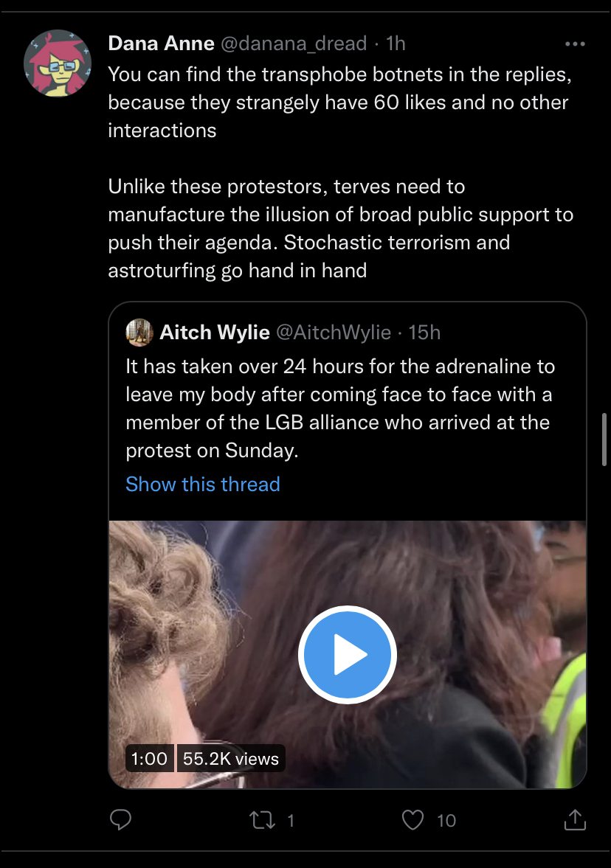
Task: Like the tweet with the heart icon
Action: coord(412,820)
